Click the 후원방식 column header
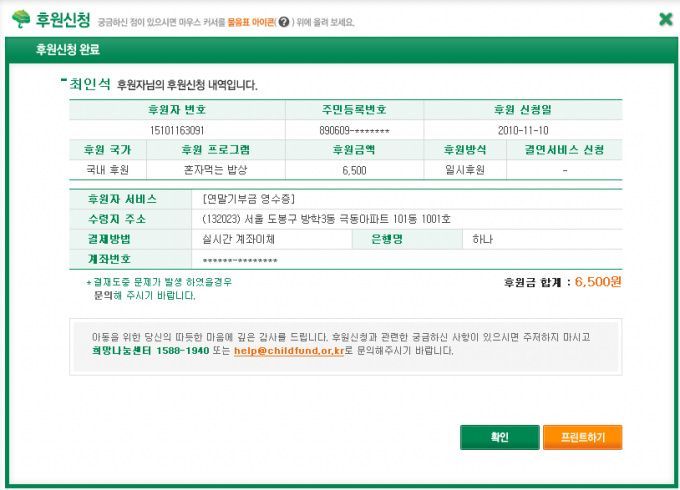680x490 pixels. 465,150
